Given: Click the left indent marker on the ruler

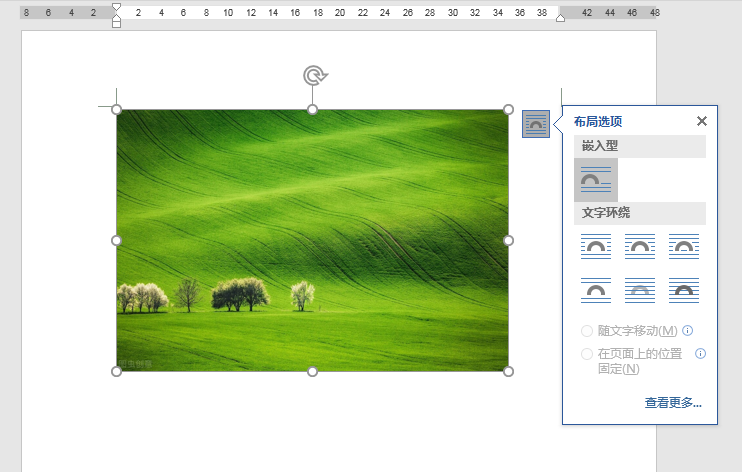Looking at the screenshot, I should point(116,23).
